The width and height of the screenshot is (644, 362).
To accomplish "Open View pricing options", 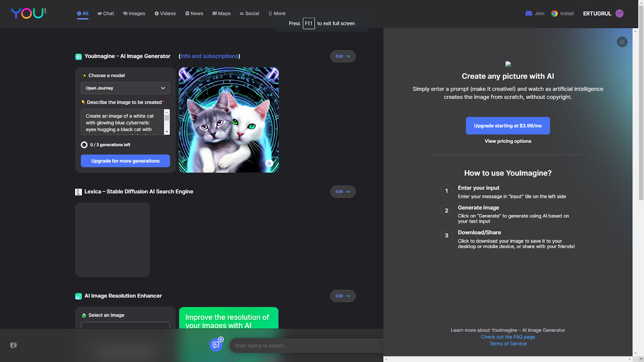I will 508,141.
